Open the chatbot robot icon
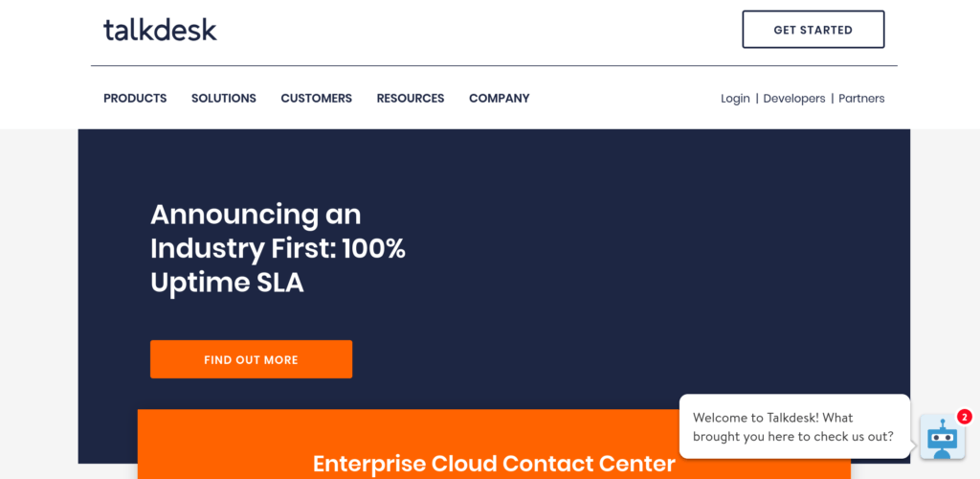This screenshot has height=479, width=980. (942, 437)
